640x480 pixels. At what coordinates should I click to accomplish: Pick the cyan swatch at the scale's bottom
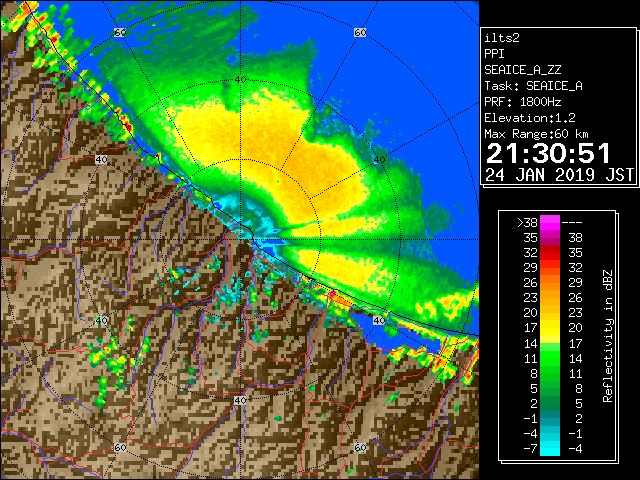[x=550, y=449]
